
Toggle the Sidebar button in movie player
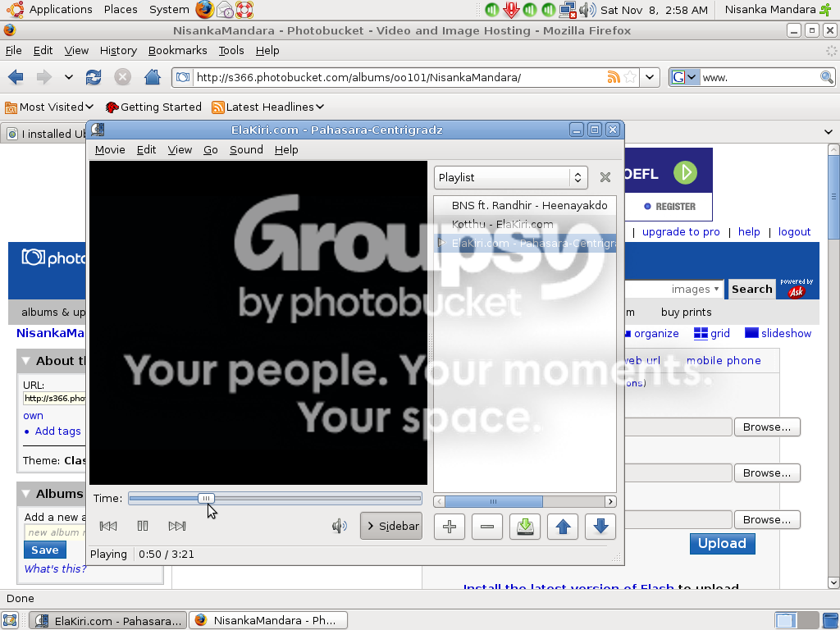tap(391, 526)
